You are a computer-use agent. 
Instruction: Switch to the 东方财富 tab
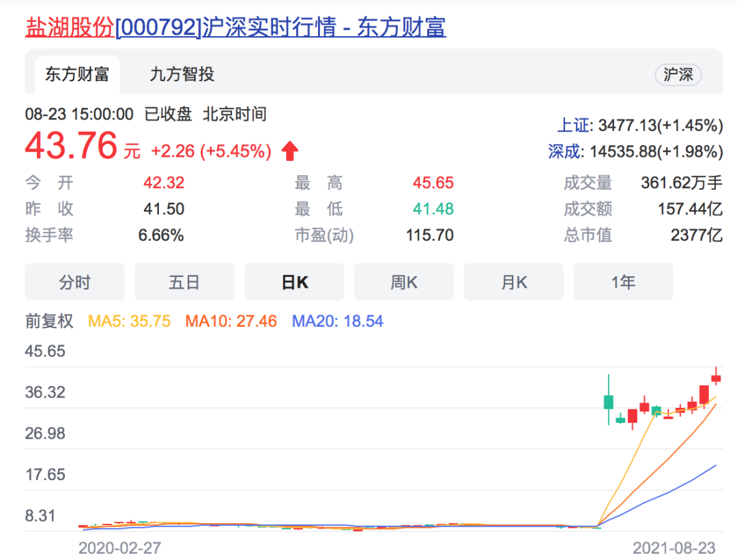click(x=77, y=74)
